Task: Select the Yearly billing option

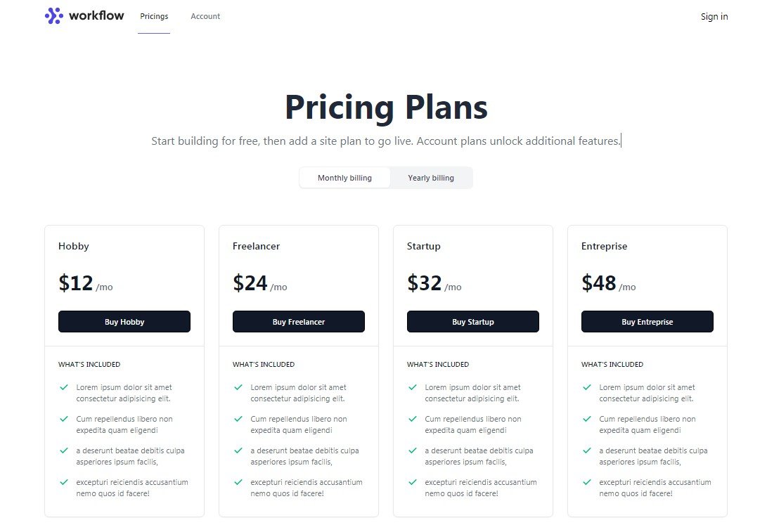Action: tap(431, 177)
